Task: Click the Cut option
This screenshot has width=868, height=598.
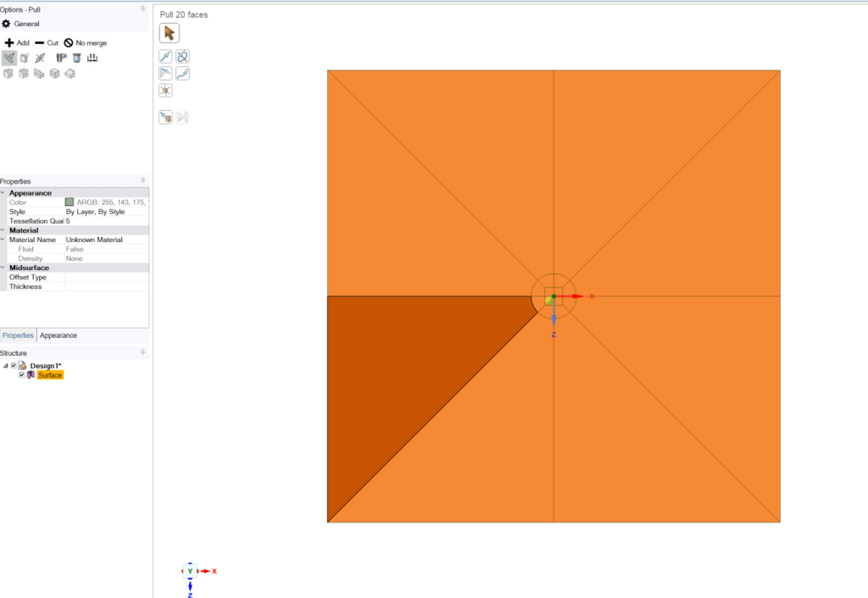Action: tap(47, 42)
